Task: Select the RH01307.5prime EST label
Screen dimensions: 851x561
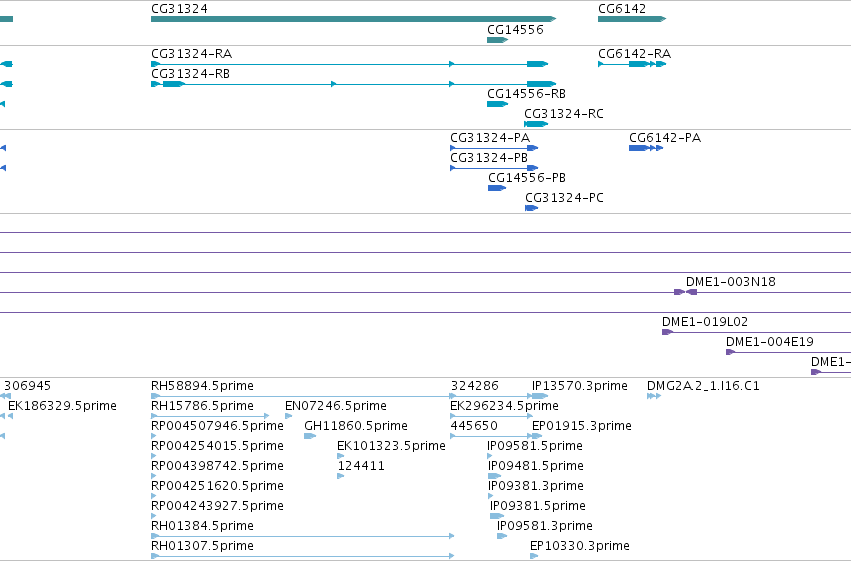Action: tap(202, 546)
